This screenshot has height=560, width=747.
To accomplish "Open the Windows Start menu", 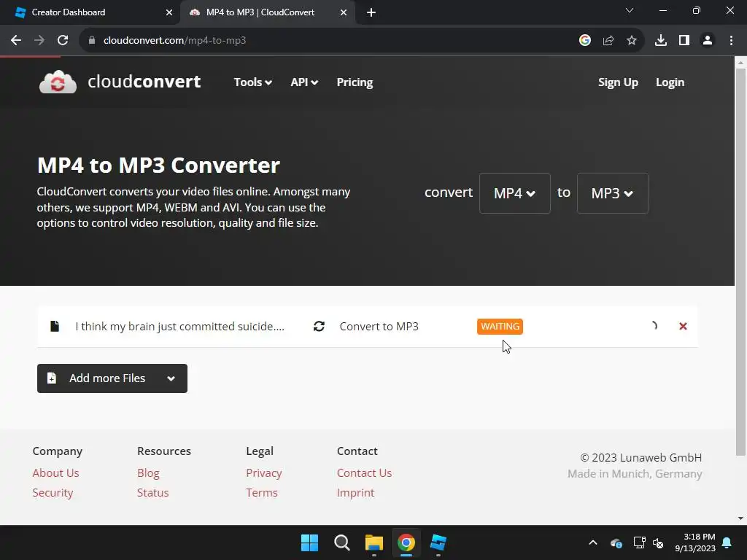I will [x=309, y=542].
